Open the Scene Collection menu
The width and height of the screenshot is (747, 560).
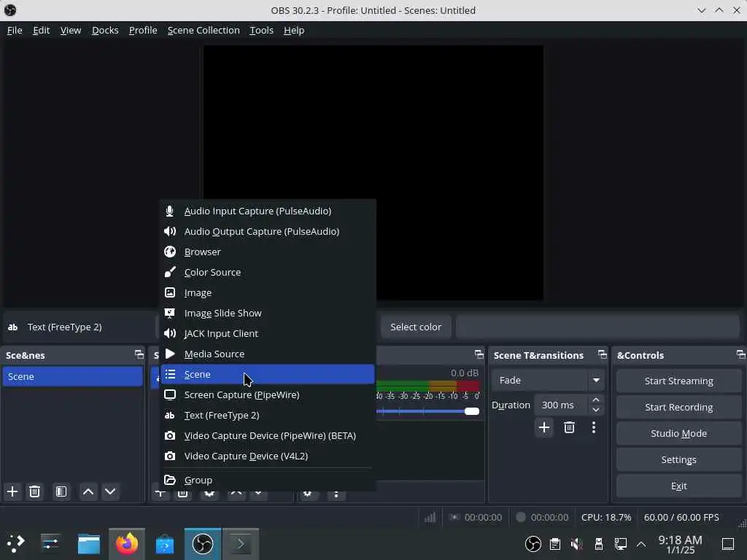[x=204, y=30]
